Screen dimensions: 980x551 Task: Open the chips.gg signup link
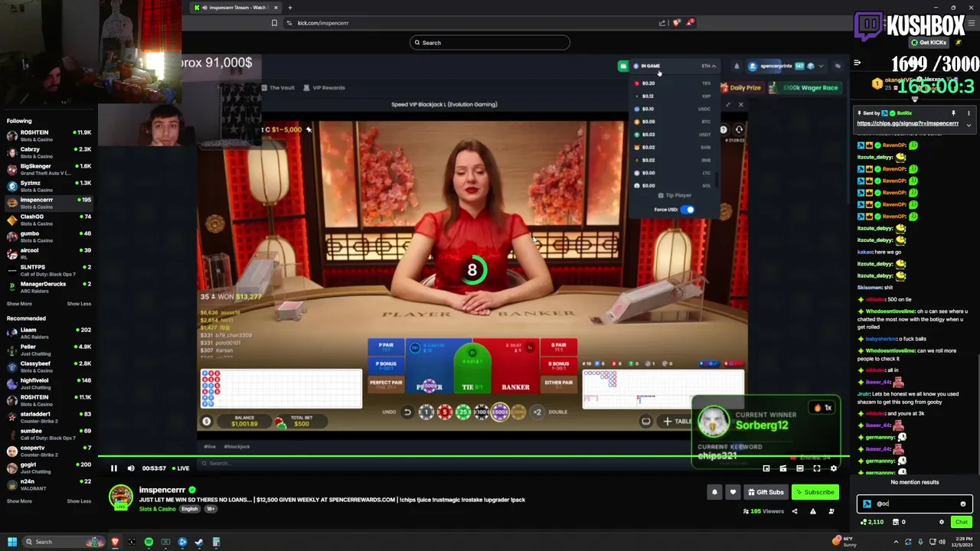coord(907,123)
